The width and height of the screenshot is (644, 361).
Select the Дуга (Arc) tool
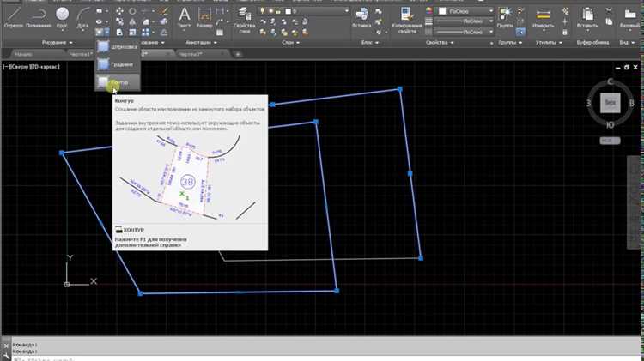(82, 18)
